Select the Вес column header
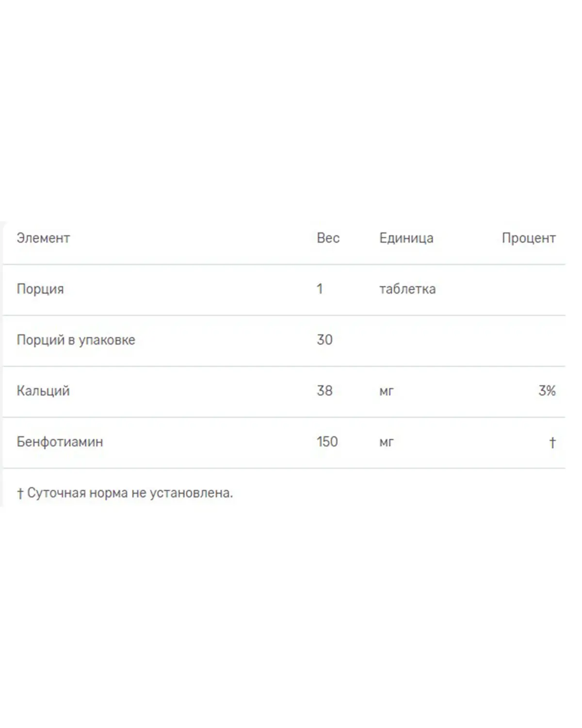582x728 pixels. point(328,238)
